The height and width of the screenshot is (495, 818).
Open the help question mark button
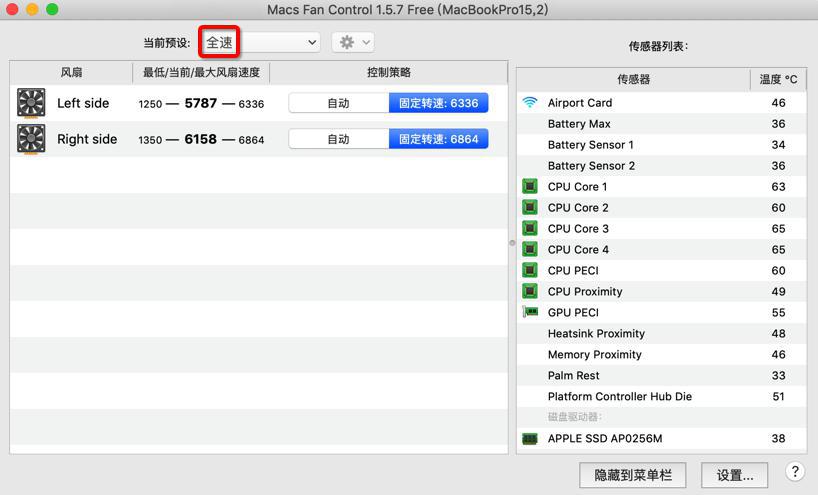point(795,472)
